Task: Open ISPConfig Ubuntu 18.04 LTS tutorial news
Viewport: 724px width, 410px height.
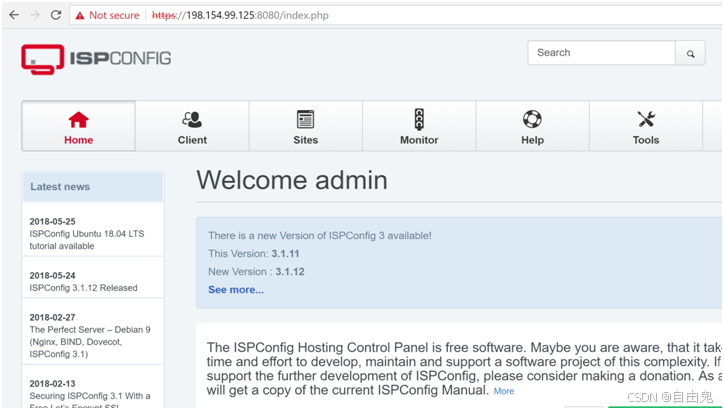Action: coord(87,240)
